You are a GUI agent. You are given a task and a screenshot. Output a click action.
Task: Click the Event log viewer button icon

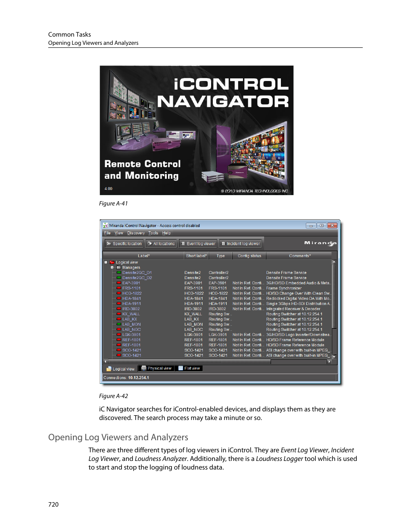(183, 244)
